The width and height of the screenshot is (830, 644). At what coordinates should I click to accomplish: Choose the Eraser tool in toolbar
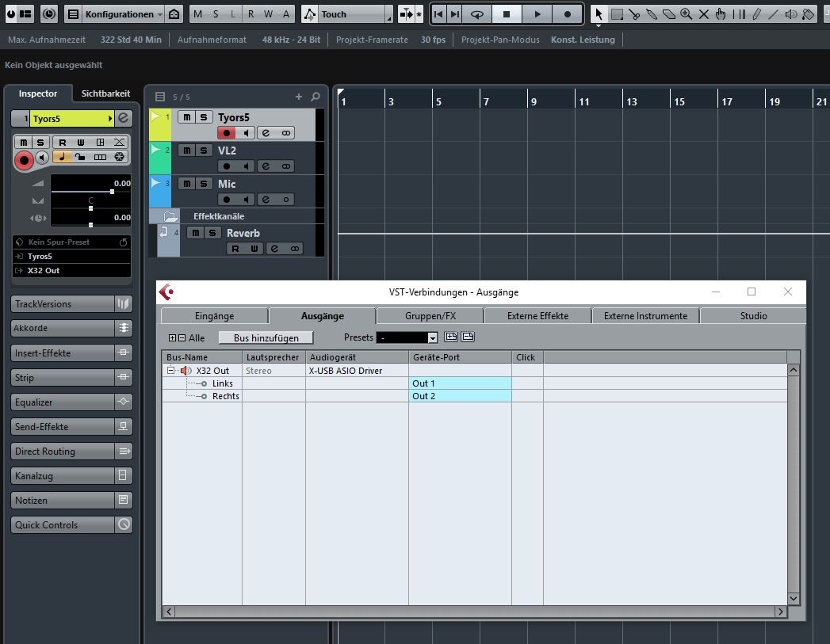click(668, 14)
